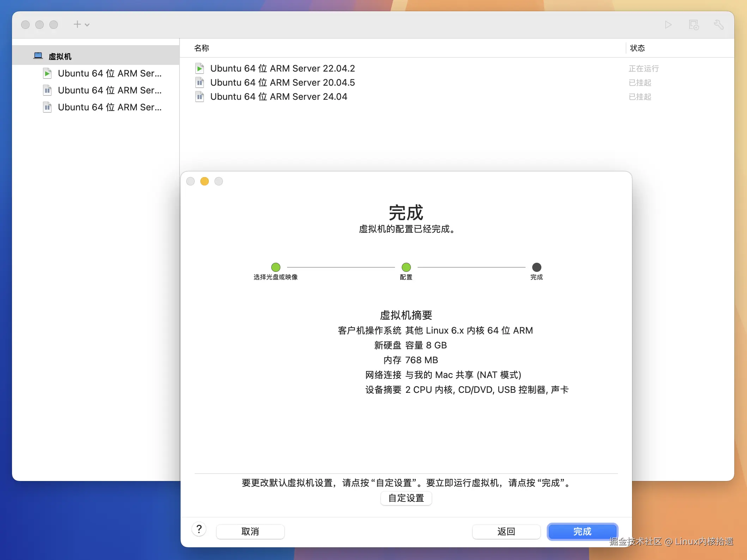This screenshot has width=747, height=560.
Task: Minimize the wizard with the yellow button
Action: point(205,181)
